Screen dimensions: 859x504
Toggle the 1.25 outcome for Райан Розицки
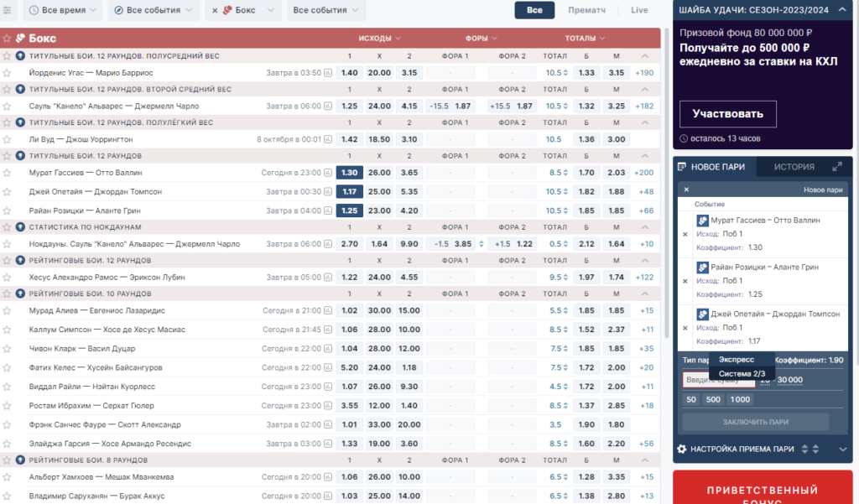(x=350, y=210)
